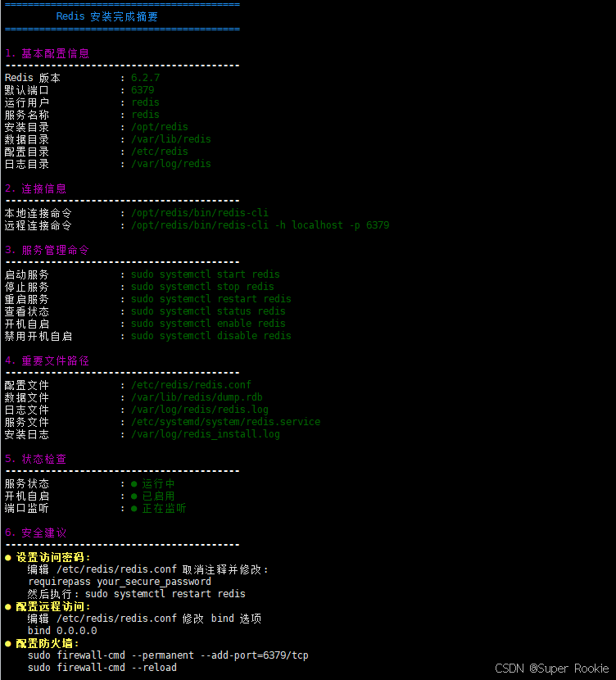Select heading '6. 安全建议'
The height and width of the screenshot is (680, 616).
(35, 533)
